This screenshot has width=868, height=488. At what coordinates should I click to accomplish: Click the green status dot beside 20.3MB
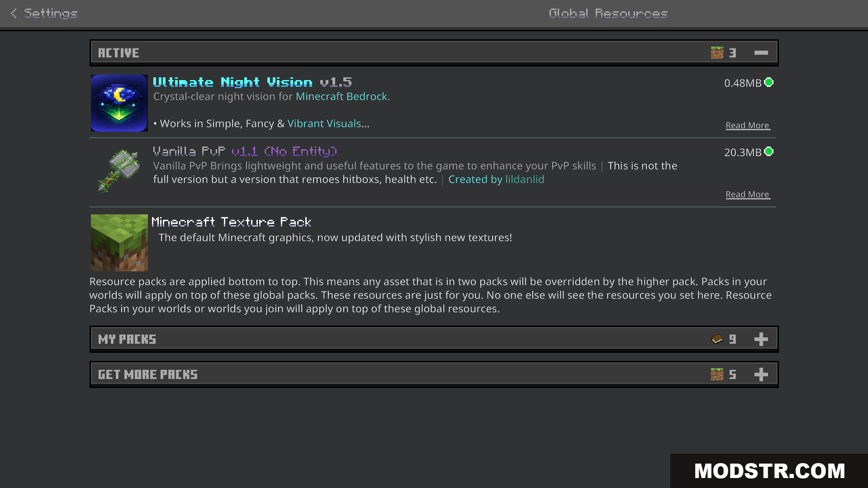click(769, 152)
